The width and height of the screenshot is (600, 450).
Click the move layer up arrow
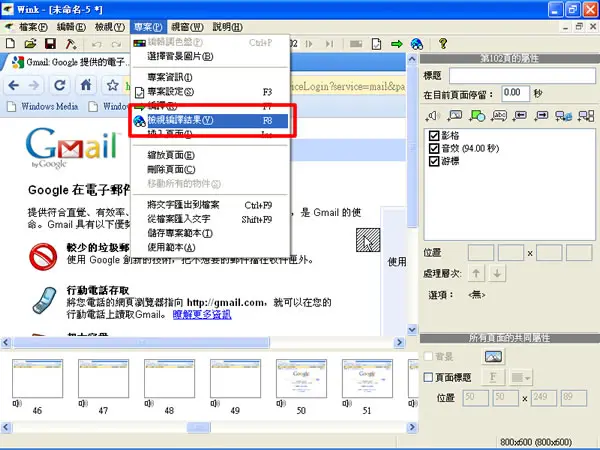pos(476,273)
